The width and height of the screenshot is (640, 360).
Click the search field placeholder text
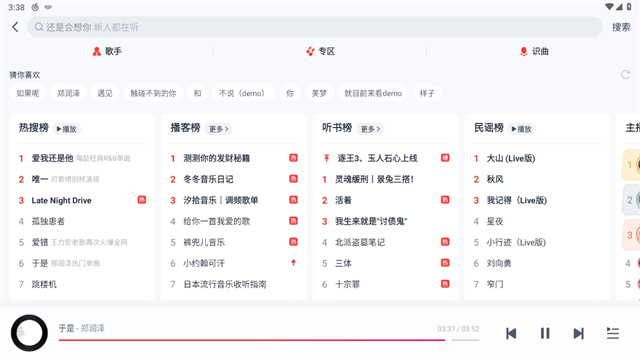coord(92,27)
